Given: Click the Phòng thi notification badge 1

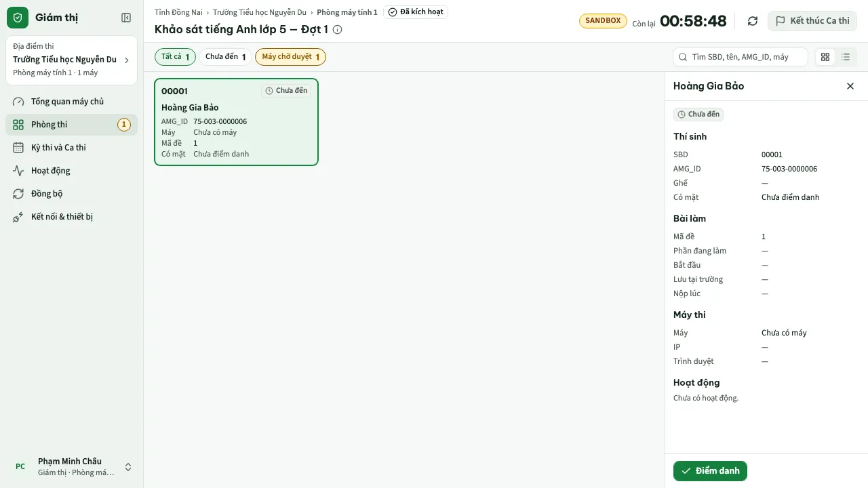Looking at the screenshot, I should [124, 125].
